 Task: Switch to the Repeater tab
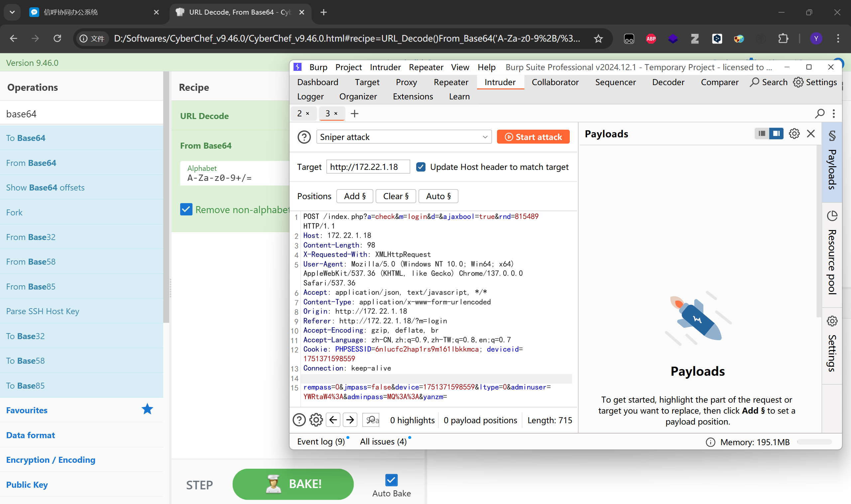point(451,82)
